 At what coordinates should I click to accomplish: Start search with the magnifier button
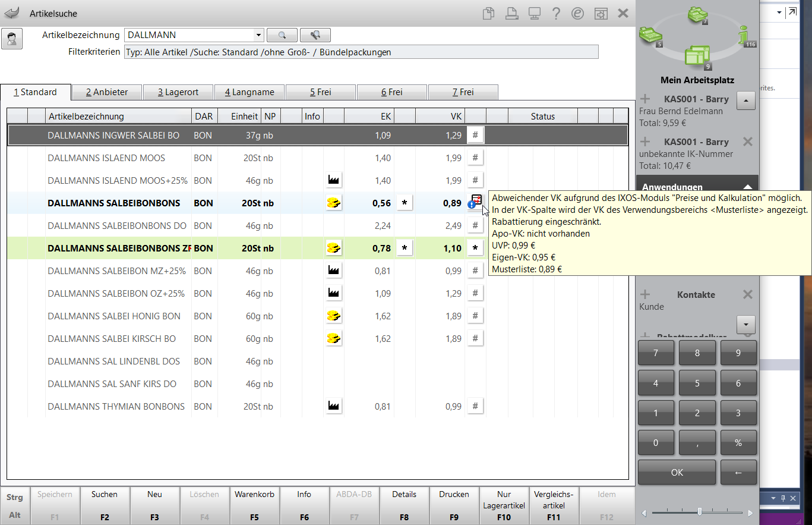point(282,35)
